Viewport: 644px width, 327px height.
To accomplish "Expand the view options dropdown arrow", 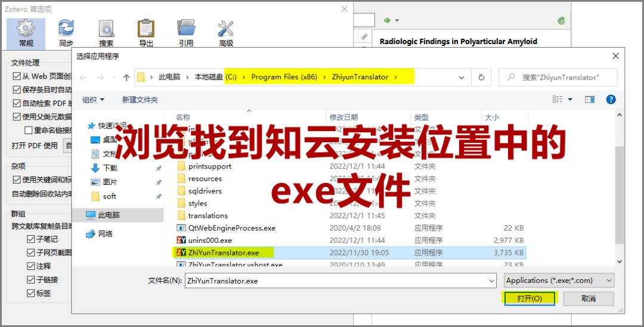I will 570,99.
